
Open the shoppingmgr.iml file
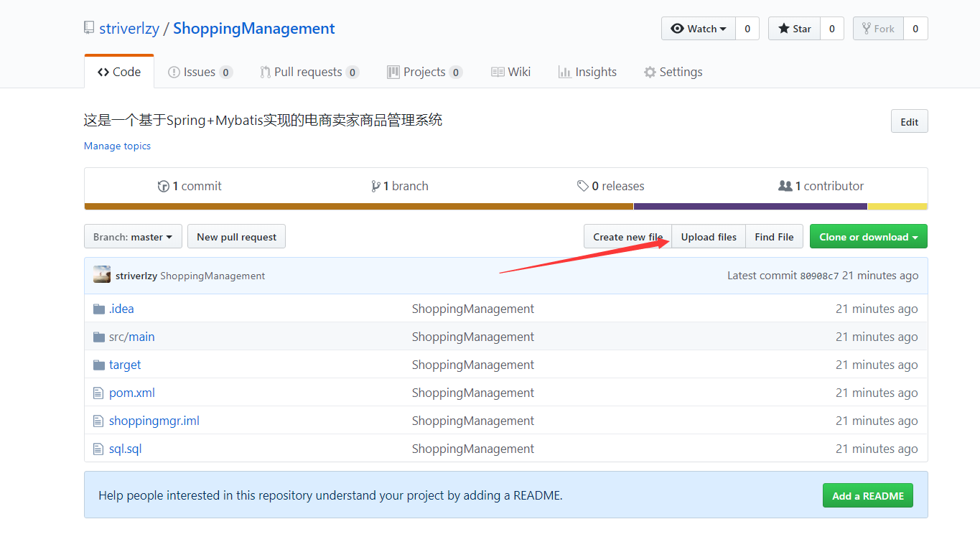tap(154, 421)
